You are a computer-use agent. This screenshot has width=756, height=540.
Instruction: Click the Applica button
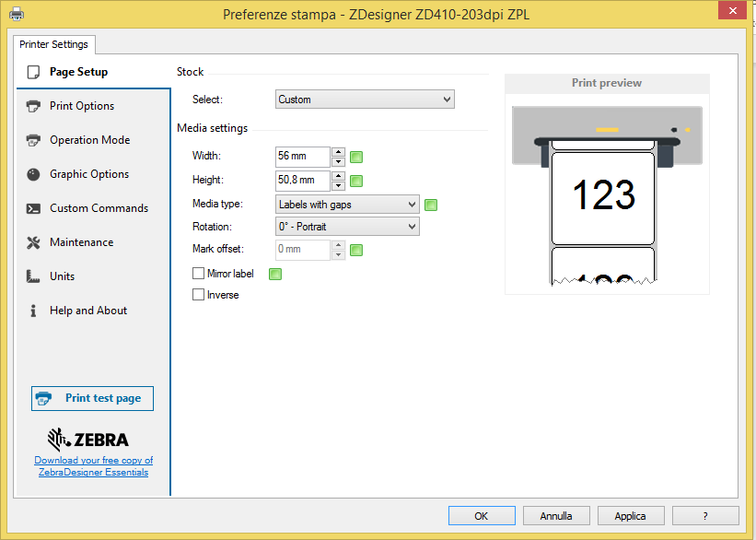(631, 516)
